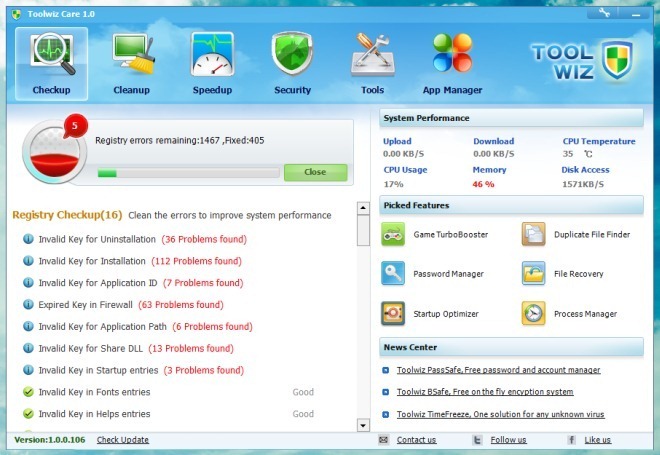Open the Checkup tab
The image size is (660, 455).
coord(51,64)
